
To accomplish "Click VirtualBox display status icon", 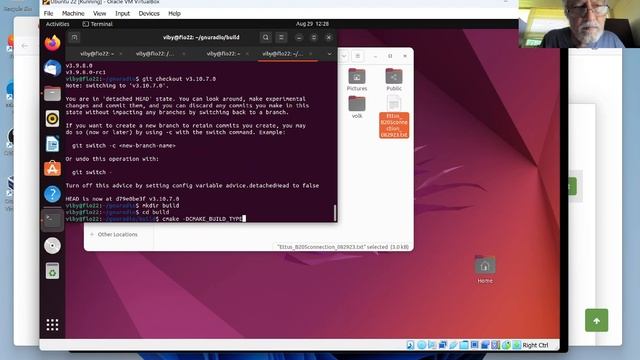I will click(x=474, y=345).
